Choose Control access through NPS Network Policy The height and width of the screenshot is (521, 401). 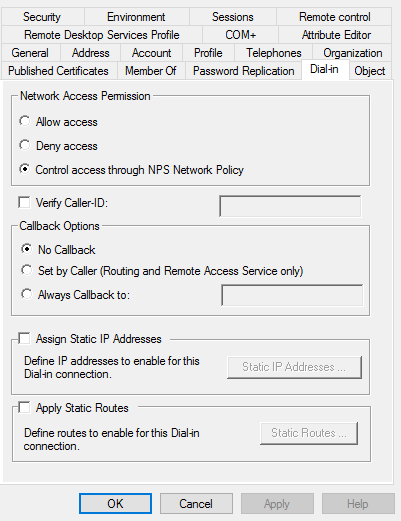point(25,169)
